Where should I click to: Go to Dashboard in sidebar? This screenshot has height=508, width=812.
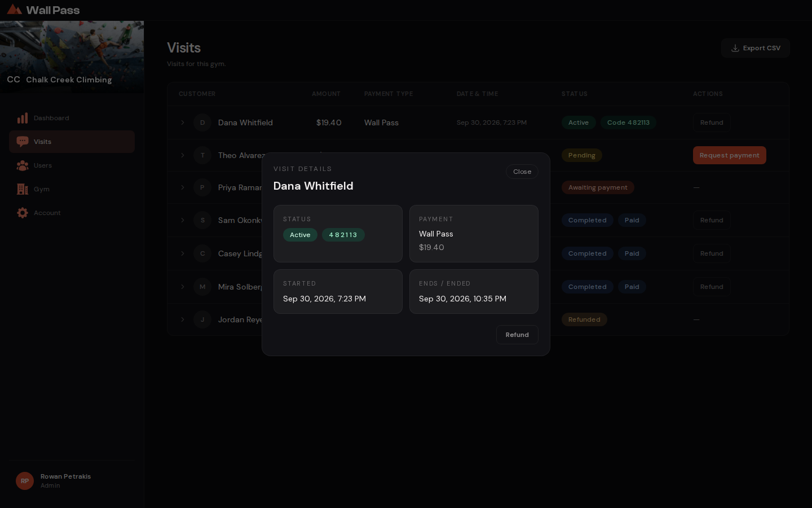(x=72, y=118)
